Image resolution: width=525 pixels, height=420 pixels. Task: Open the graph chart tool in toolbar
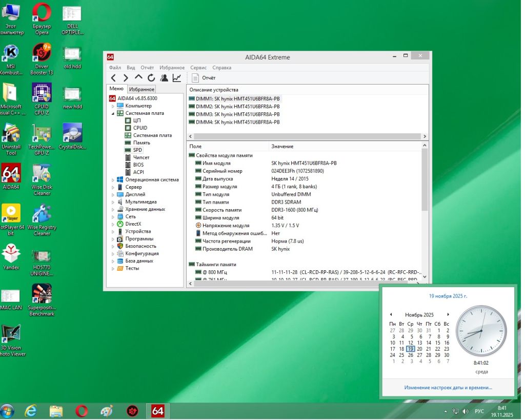pos(177,78)
